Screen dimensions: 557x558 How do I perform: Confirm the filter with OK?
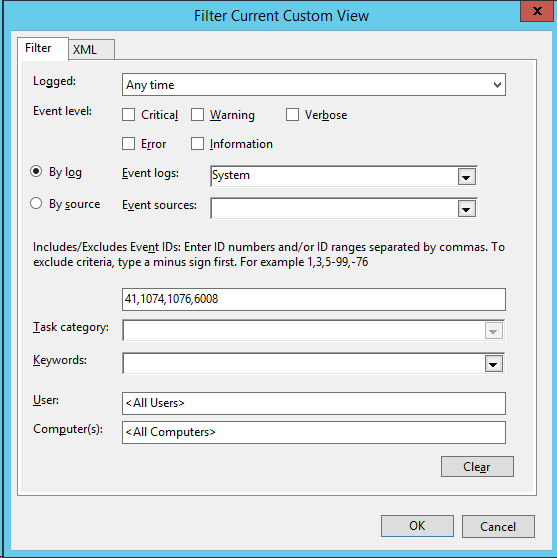tap(417, 526)
